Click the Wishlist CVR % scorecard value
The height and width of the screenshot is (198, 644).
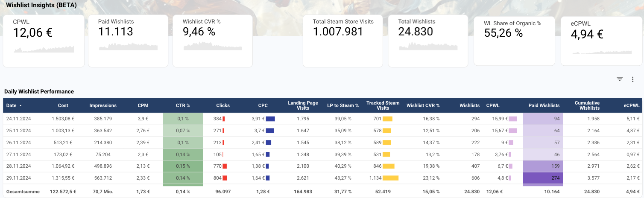tap(199, 31)
